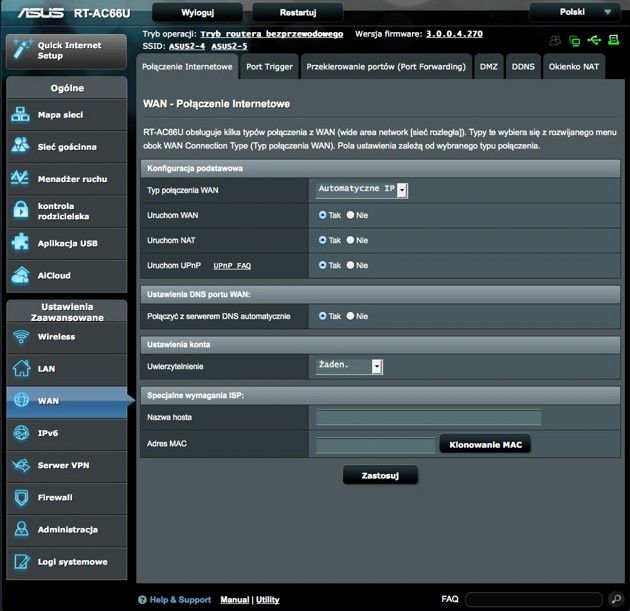Viewport: 630px width, 611px height.
Task: Click the FAQ search magnifier icon
Action: click(616, 599)
